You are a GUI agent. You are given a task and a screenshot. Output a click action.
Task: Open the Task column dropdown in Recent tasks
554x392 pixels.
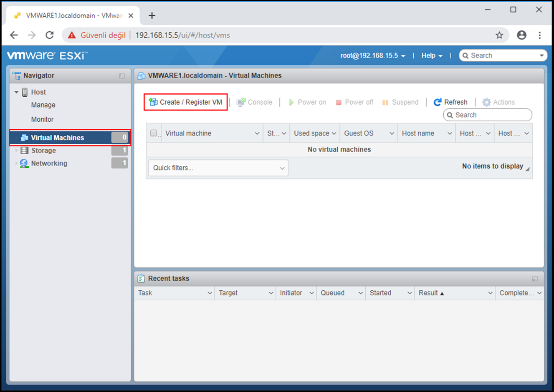click(x=210, y=293)
